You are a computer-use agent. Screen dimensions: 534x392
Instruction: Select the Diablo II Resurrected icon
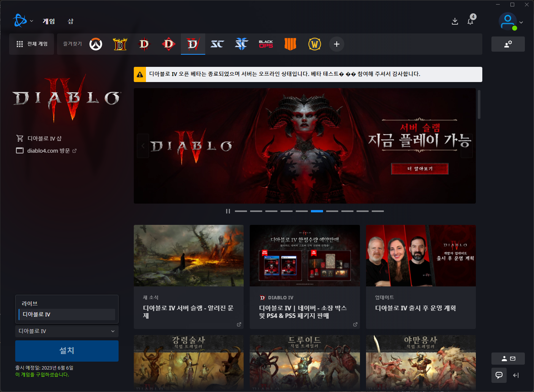coord(120,44)
